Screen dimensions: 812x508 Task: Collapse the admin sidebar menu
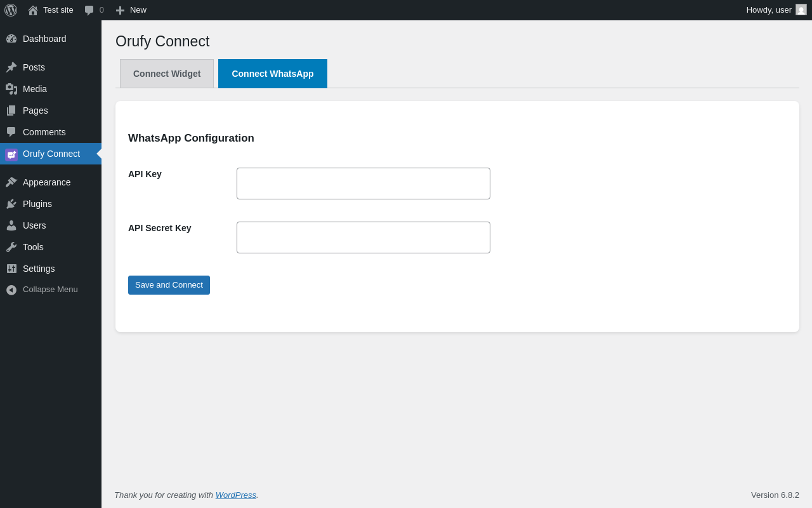pos(50,290)
